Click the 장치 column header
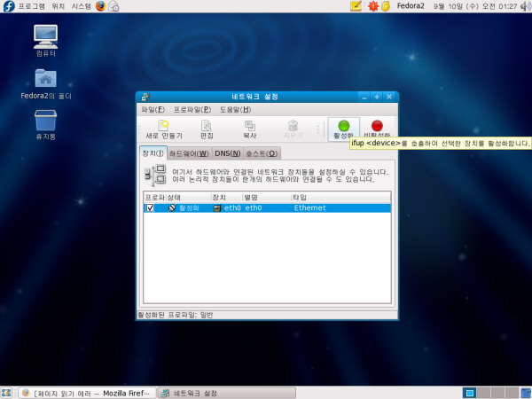This screenshot has width=532, height=399. click(227, 198)
